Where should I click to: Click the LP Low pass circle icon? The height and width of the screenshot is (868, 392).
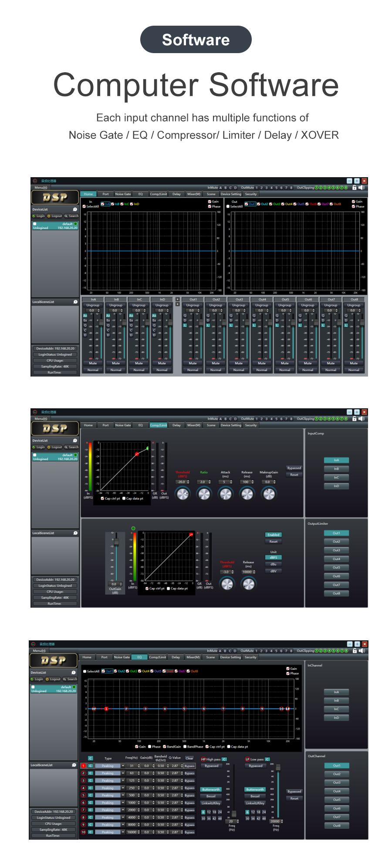click(247, 759)
